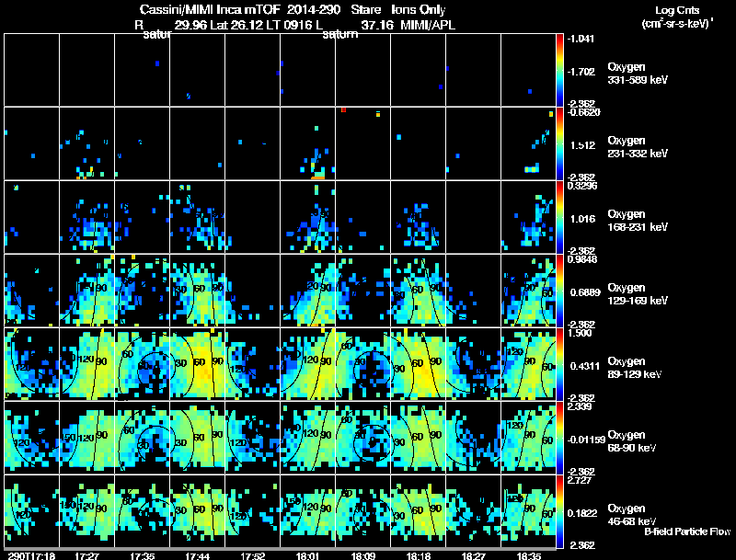Select the 89-129 keV image at 18:18

pyautogui.click(x=419, y=364)
